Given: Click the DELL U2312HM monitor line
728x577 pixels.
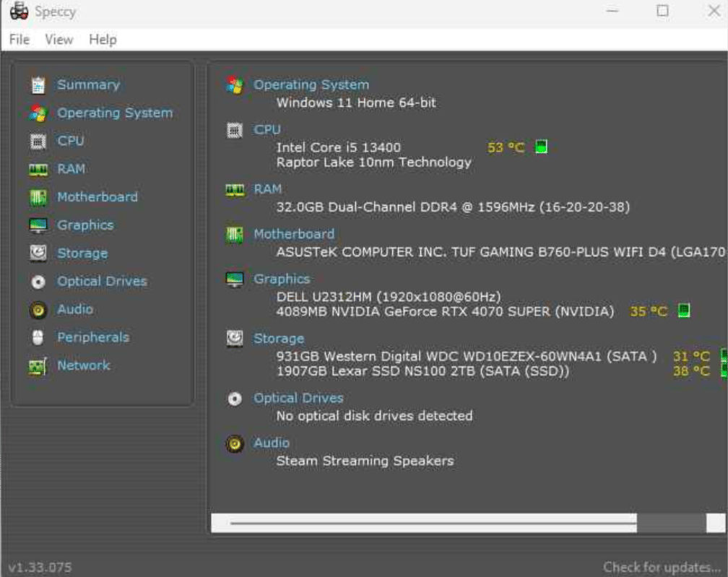Looking at the screenshot, I should [389, 297].
